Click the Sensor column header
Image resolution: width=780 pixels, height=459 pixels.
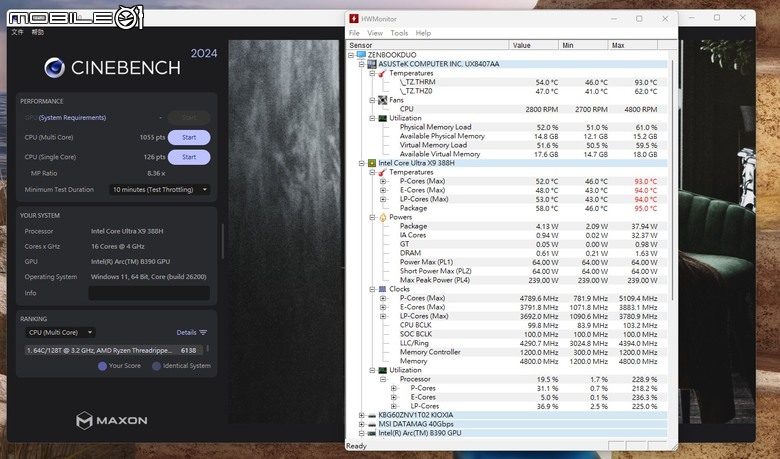click(428, 45)
